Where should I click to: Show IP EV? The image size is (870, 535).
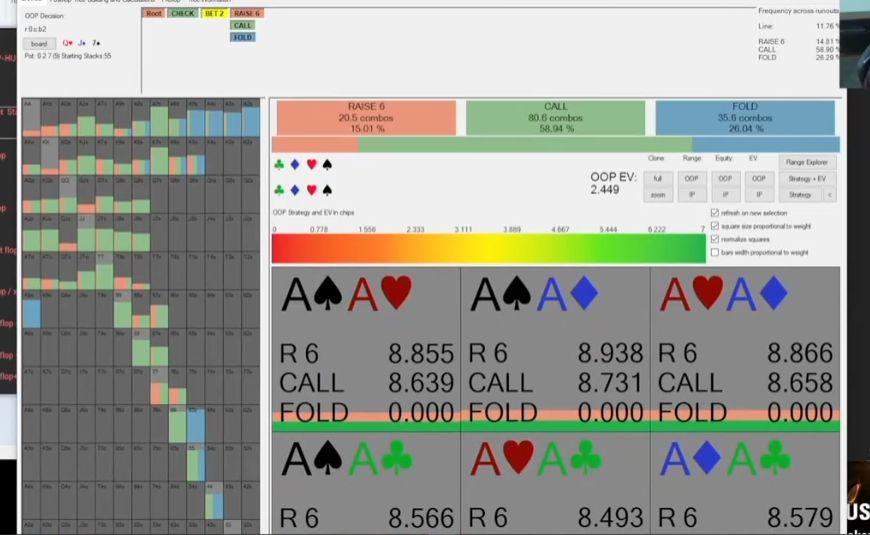pos(758,195)
